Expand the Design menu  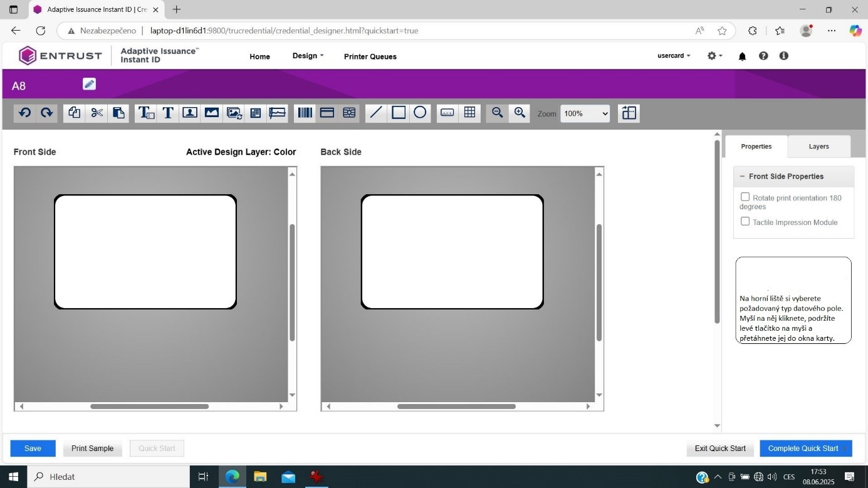point(308,56)
